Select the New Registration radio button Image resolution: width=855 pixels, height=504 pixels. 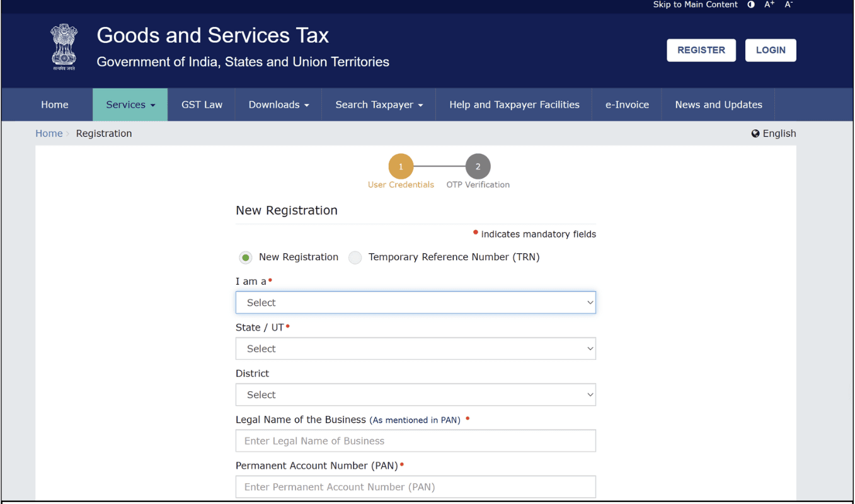coord(246,257)
